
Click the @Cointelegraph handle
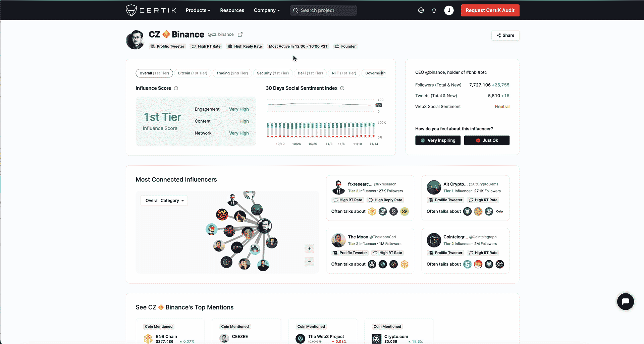click(483, 237)
